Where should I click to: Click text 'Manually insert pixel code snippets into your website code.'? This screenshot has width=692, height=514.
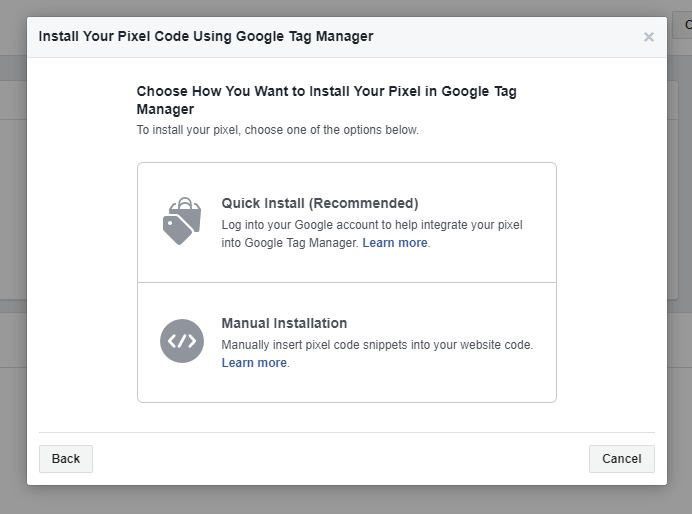(x=377, y=345)
